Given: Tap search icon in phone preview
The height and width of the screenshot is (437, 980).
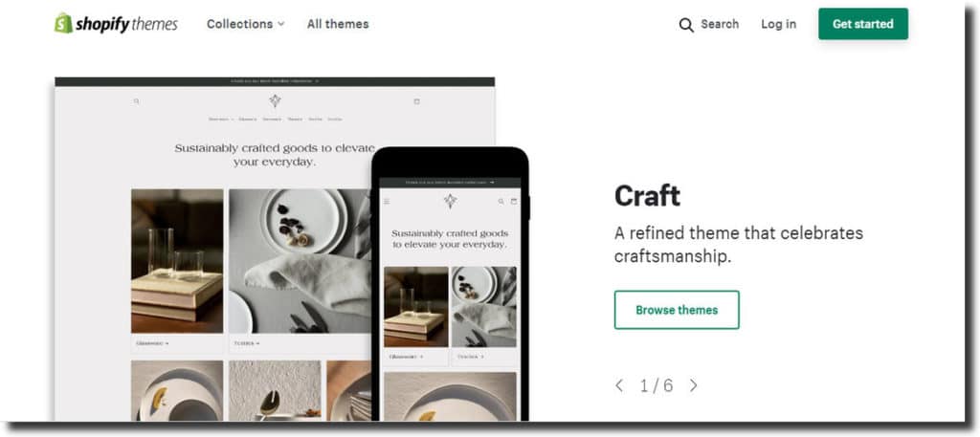Looking at the screenshot, I should pyautogui.click(x=501, y=202).
